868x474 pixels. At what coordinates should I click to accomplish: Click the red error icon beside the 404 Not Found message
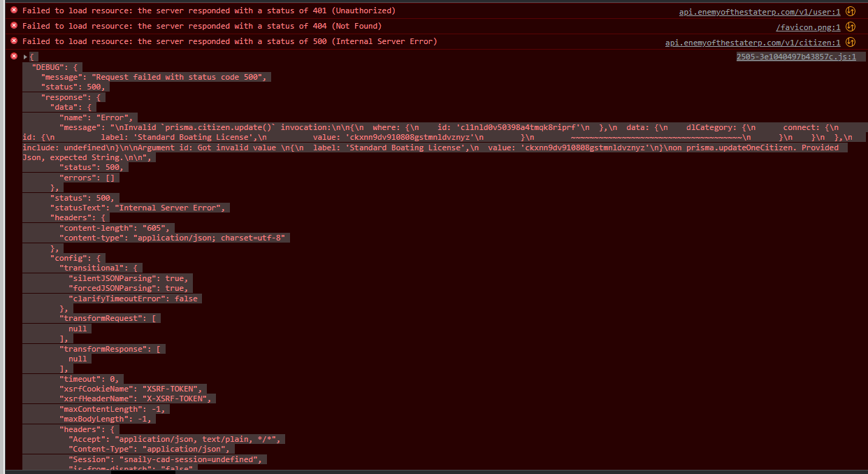(x=13, y=26)
